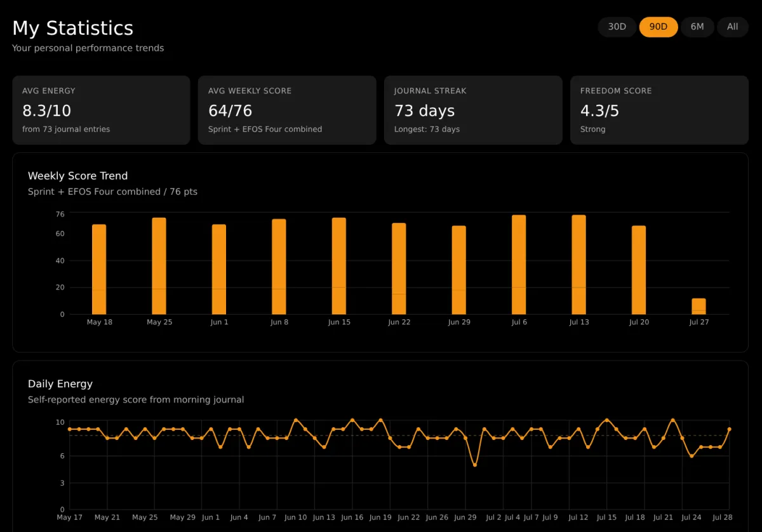Screen dimensions: 762x532
Task: Click the lowest Daily Energy dip point
Action: click(x=474, y=465)
